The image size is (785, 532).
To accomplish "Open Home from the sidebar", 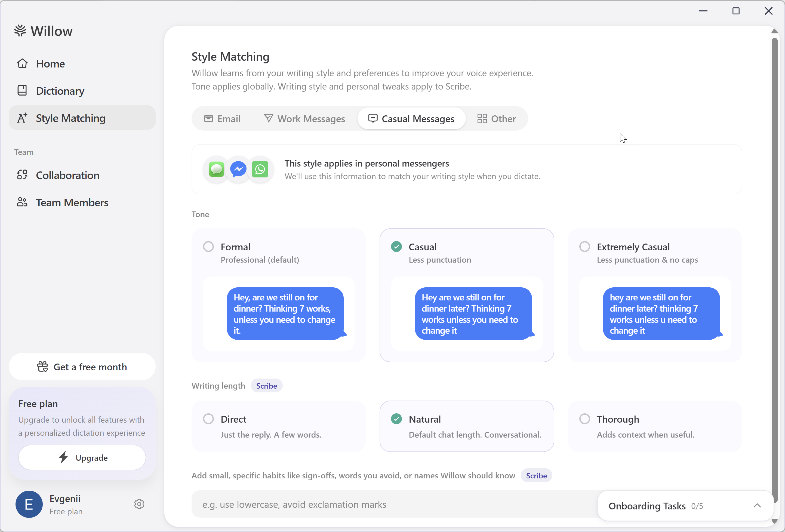I will click(x=82, y=63).
